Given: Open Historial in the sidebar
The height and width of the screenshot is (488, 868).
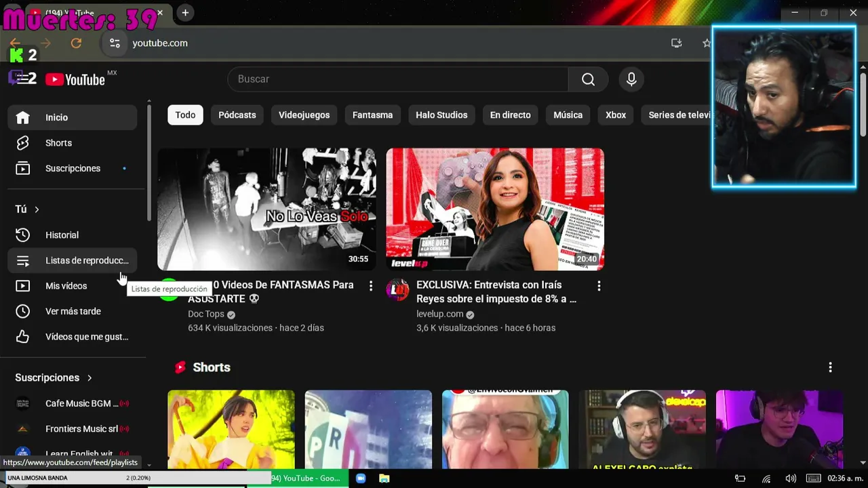Looking at the screenshot, I should point(73,235).
